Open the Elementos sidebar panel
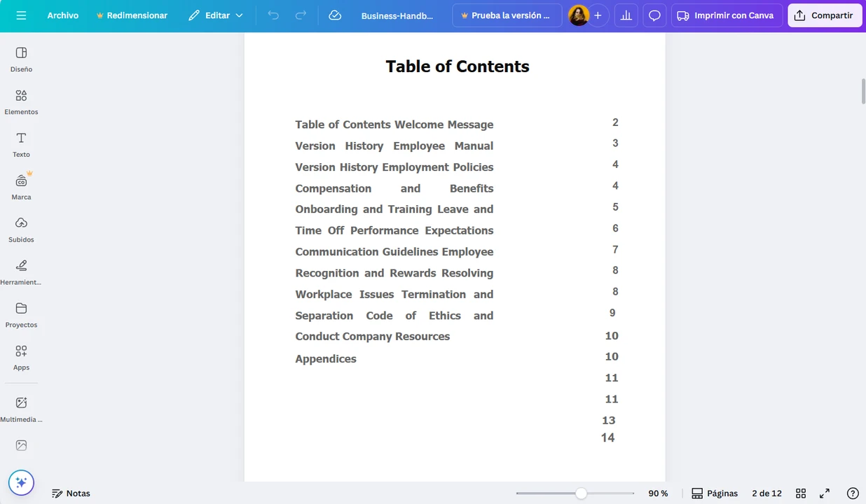The height and width of the screenshot is (504, 866). [x=21, y=102]
